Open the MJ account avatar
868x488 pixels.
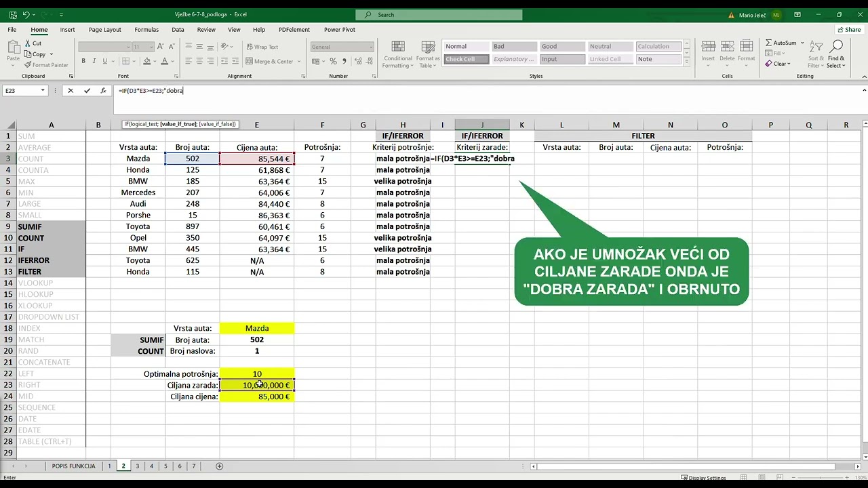click(x=776, y=14)
